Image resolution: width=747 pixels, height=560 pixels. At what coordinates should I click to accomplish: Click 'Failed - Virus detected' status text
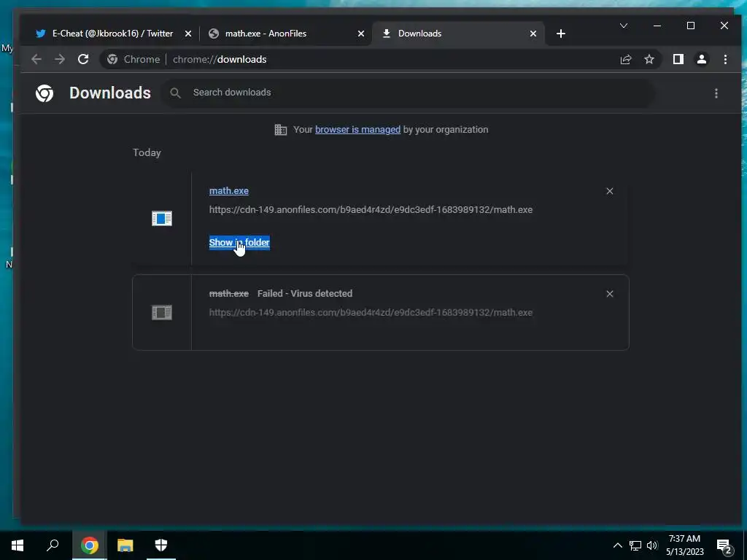[305, 294]
